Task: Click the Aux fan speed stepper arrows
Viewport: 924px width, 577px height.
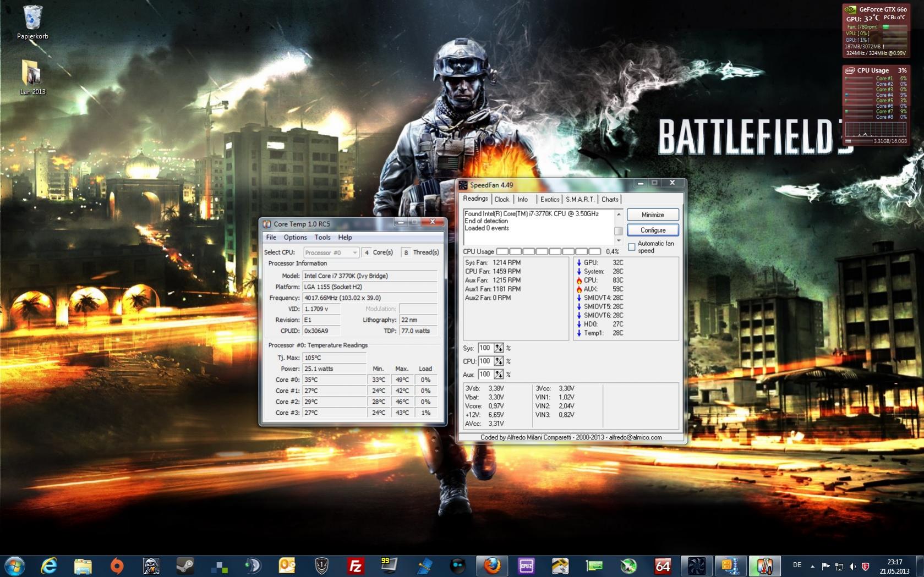Action: tap(499, 375)
